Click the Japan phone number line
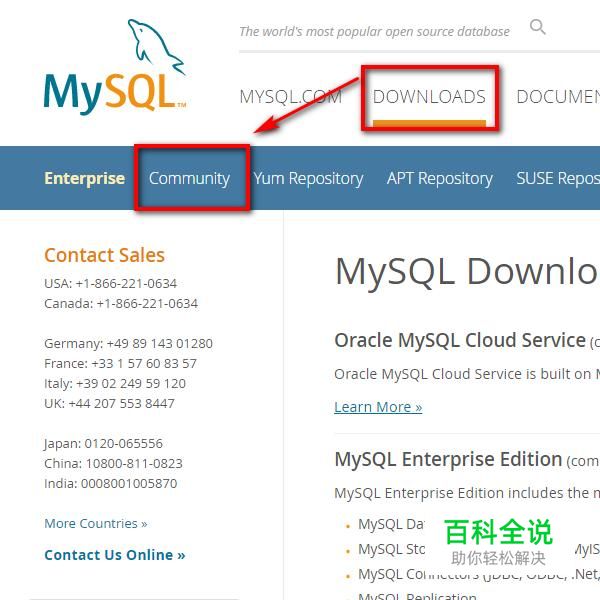 click(103, 443)
